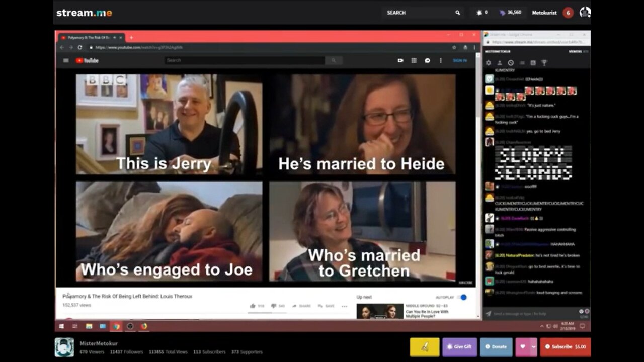Viewport: 644px width, 362px height.
Task: Click the YouTube search box
Action: pos(245,60)
